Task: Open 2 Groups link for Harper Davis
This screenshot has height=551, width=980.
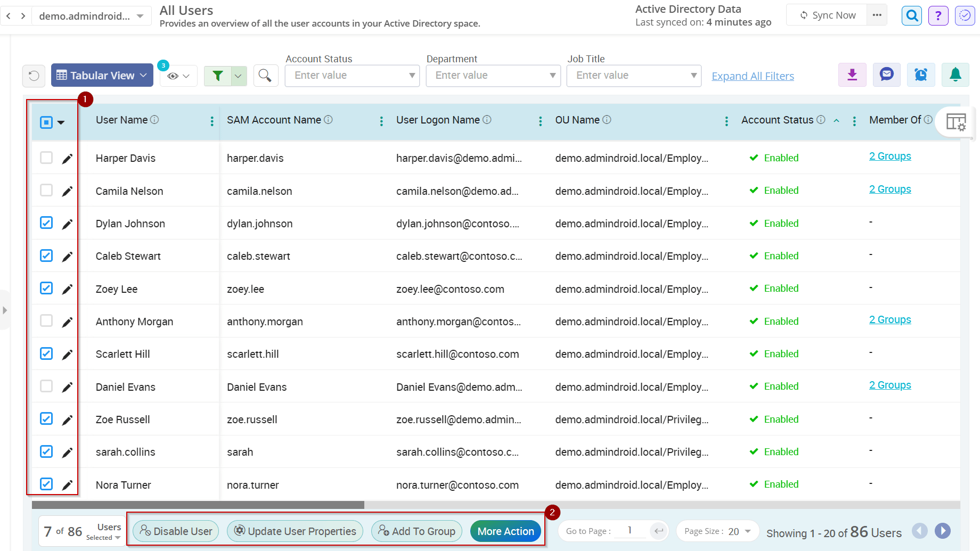Action: tap(890, 156)
